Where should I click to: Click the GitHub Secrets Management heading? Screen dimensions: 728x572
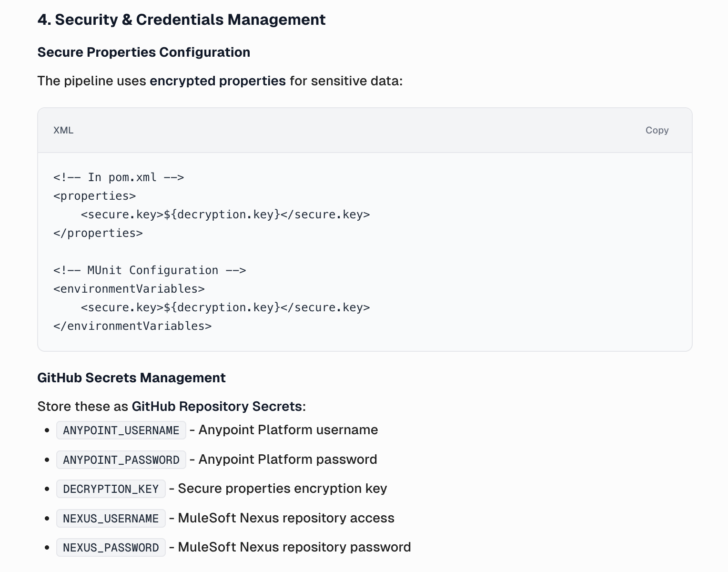(131, 378)
